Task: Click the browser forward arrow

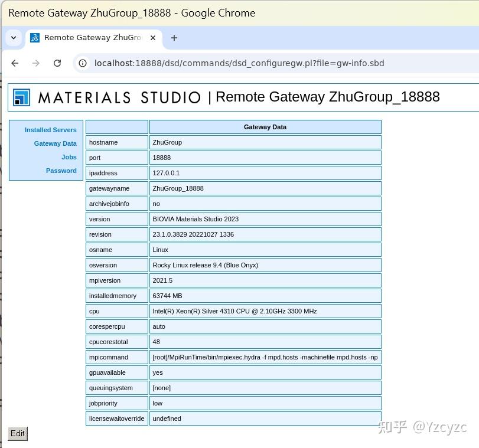Action: click(36, 63)
